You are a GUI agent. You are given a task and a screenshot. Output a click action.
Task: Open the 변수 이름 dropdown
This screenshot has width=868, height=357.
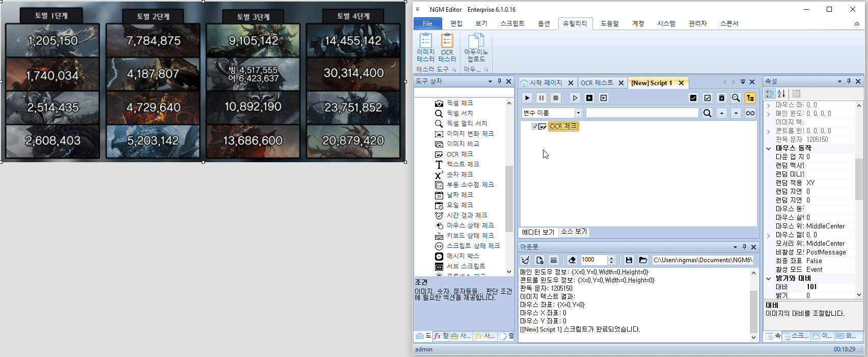[578, 113]
